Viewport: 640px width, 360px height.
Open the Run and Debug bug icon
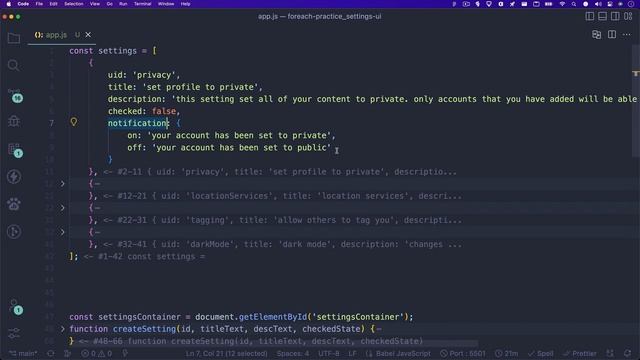point(14,121)
